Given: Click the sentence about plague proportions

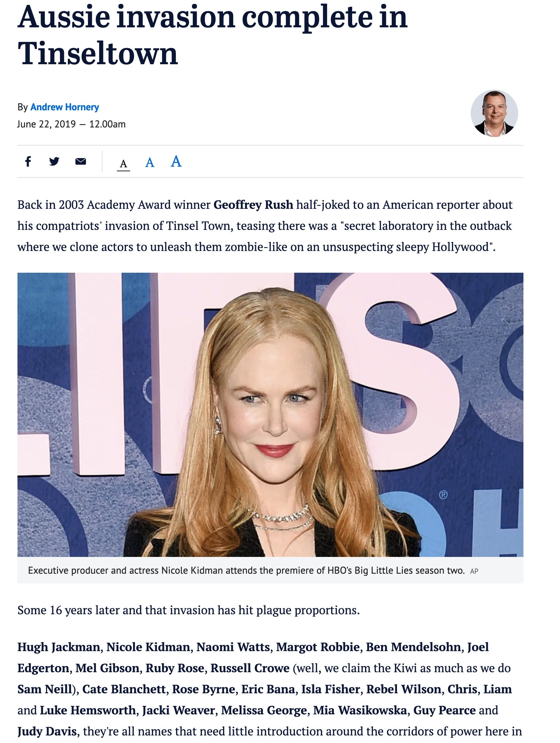Looking at the screenshot, I should [x=188, y=610].
